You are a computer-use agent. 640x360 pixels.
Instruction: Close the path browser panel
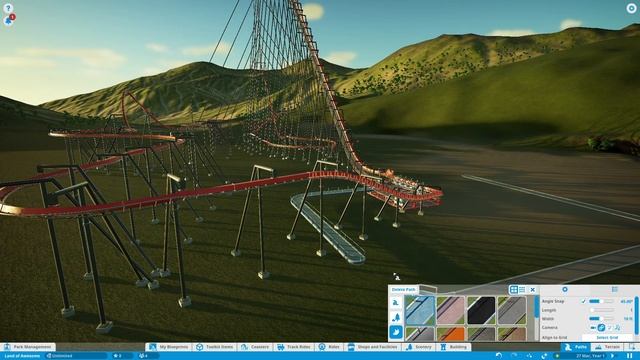(533, 289)
